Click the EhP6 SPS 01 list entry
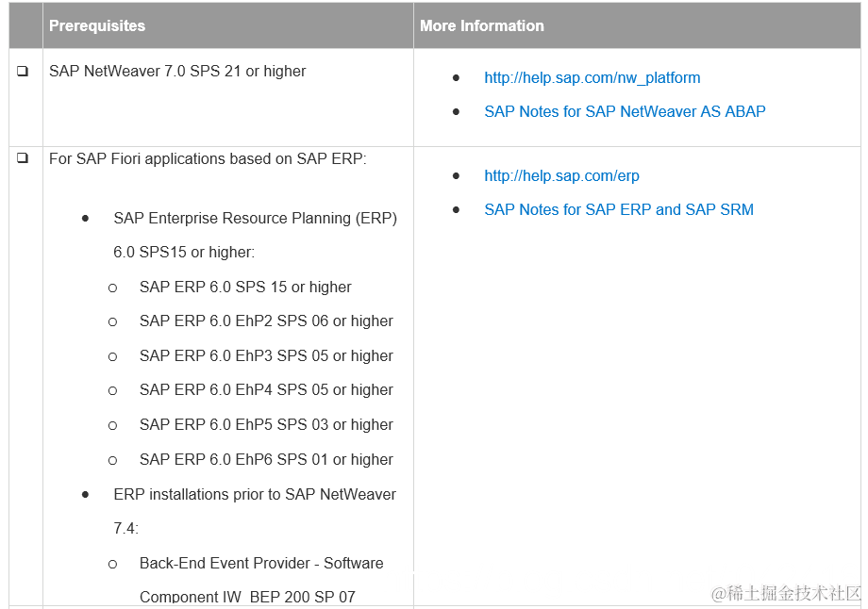 [x=266, y=460]
